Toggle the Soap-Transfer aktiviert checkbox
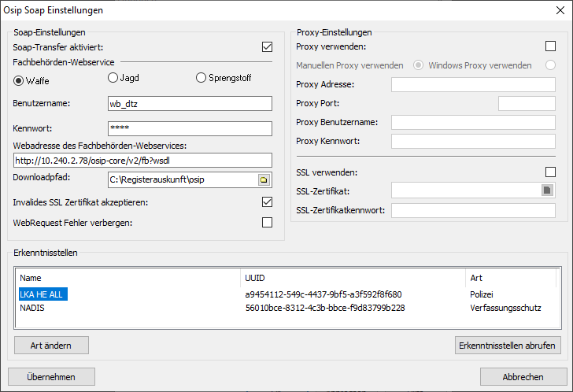The height and width of the screenshot is (392, 573). coord(267,47)
